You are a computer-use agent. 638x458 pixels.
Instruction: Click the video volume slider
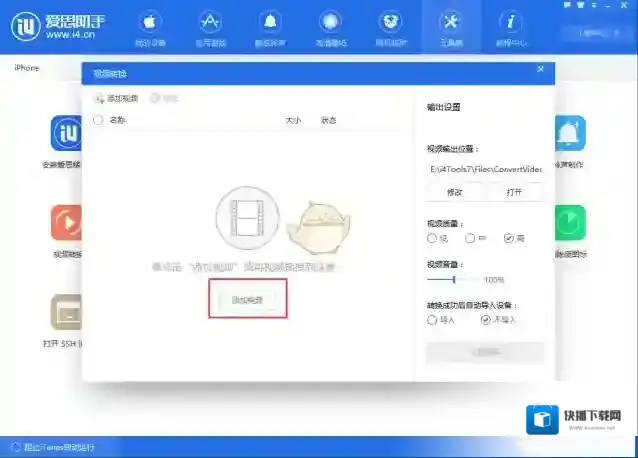pyautogui.click(x=454, y=280)
